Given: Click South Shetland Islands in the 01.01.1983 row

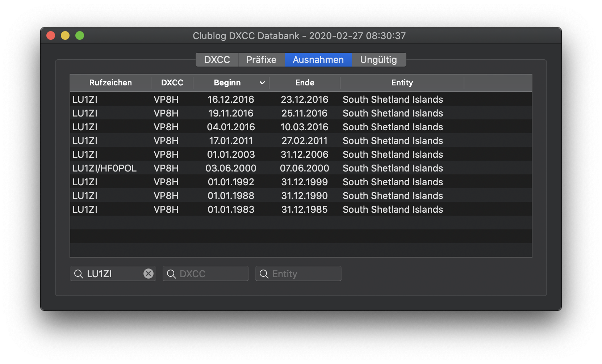Looking at the screenshot, I should point(393,209).
